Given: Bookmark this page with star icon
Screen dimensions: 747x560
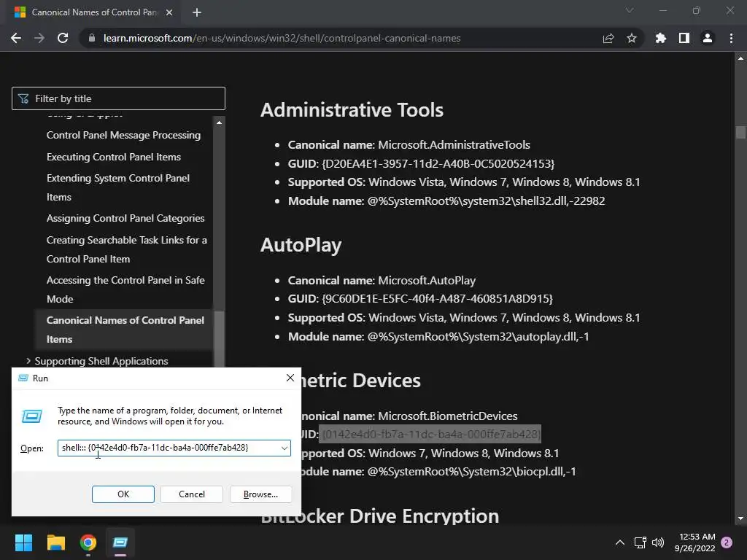Looking at the screenshot, I should coord(632,38).
